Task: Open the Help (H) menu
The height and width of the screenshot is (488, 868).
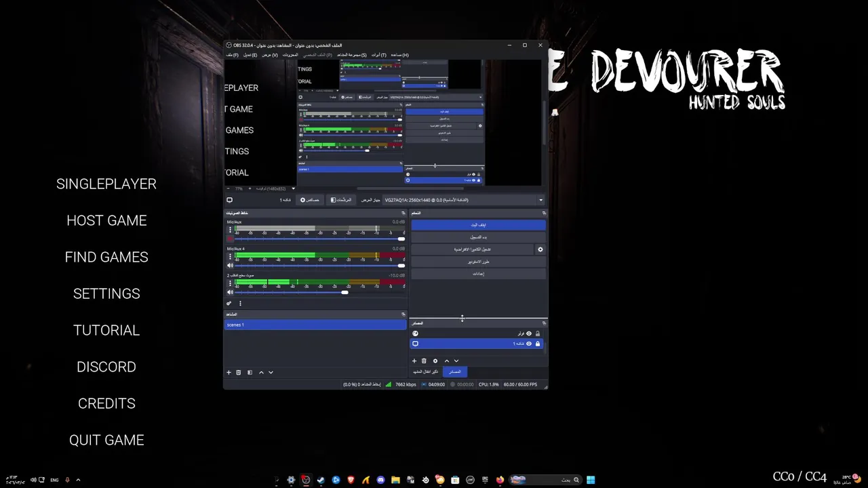Action: [400, 55]
